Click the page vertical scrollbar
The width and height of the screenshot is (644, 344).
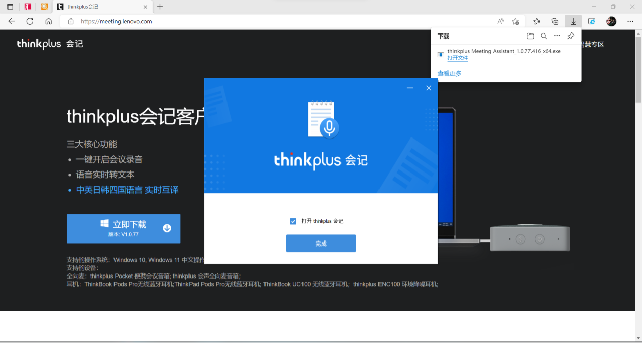click(x=638, y=71)
